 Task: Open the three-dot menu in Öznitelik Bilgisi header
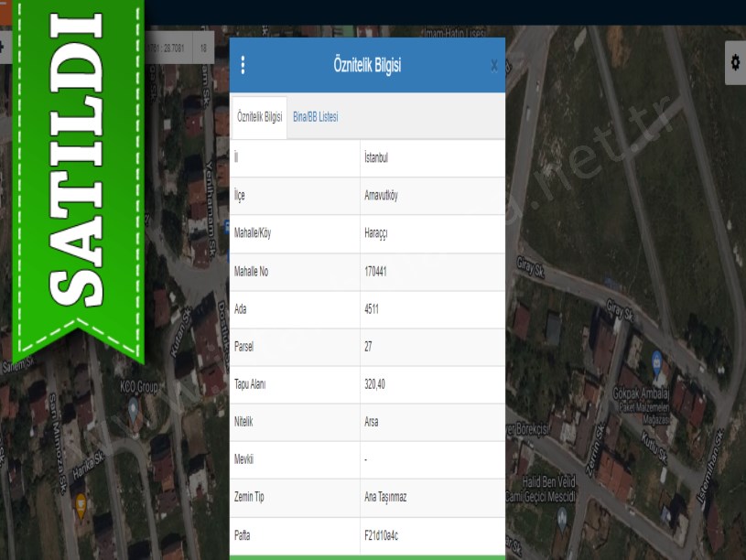pyautogui.click(x=243, y=65)
